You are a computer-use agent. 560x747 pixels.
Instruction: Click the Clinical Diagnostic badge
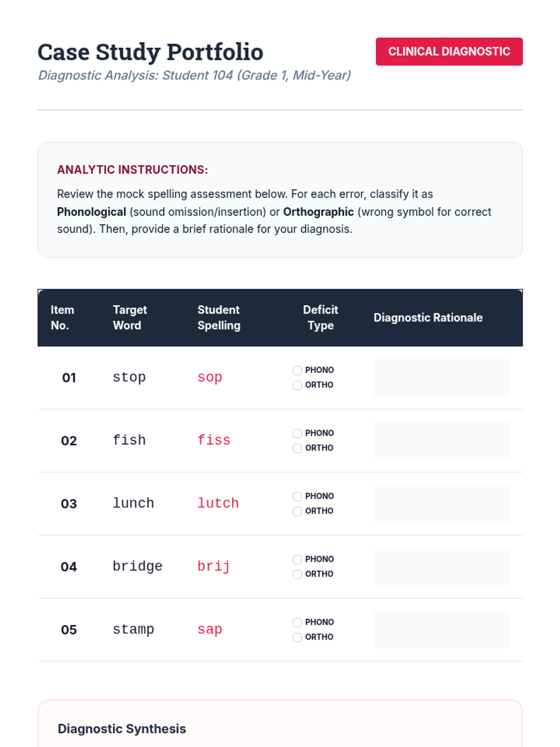(x=449, y=51)
